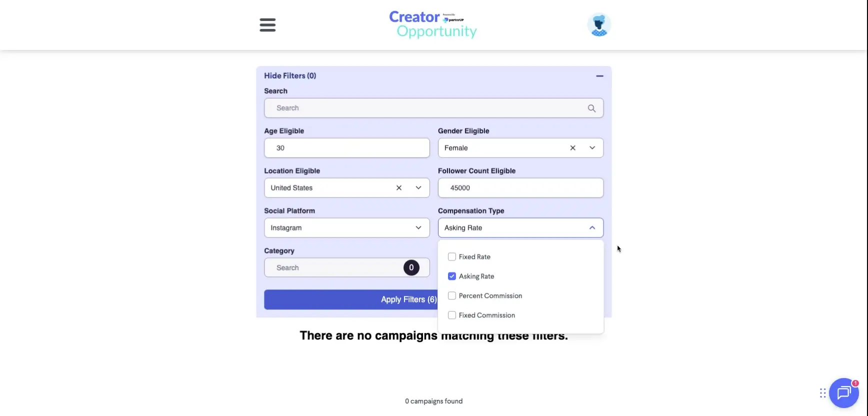Viewport: 868px width, 416px height.
Task: Expand the Location Eligible dropdown
Action: pyautogui.click(x=418, y=188)
